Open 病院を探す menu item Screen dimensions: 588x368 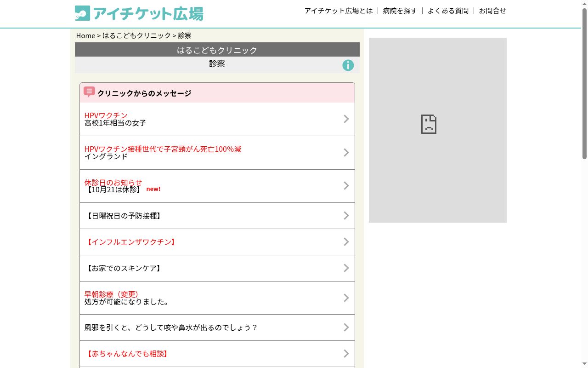pyautogui.click(x=400, y=11)
